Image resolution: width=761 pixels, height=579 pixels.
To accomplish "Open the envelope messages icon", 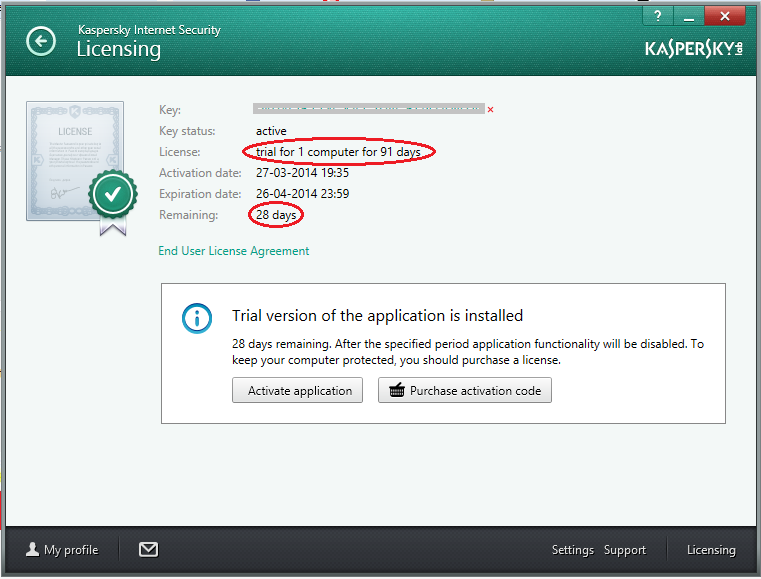I will pyautogui.click(x=149, y=549).
